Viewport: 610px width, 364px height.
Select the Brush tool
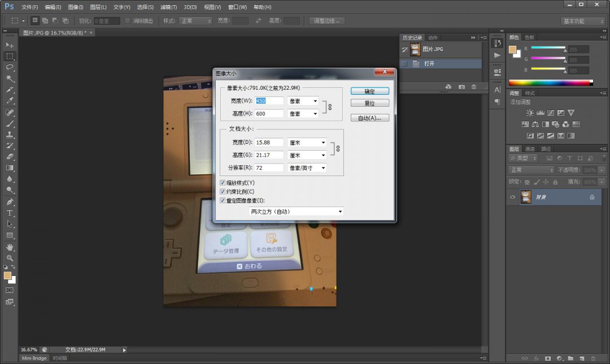(x=10, y=124)
